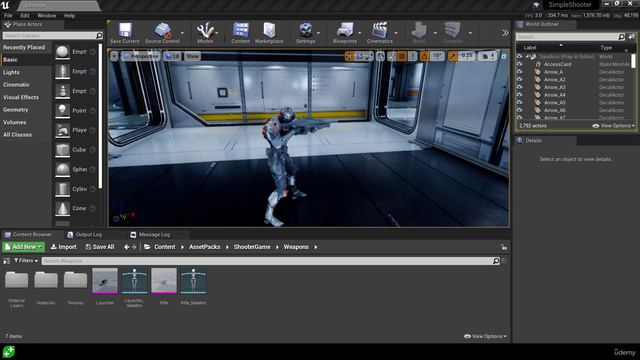This screenshot has width=640, height=360.
Task: Select the Point Light actor icon
Action: 62,111
